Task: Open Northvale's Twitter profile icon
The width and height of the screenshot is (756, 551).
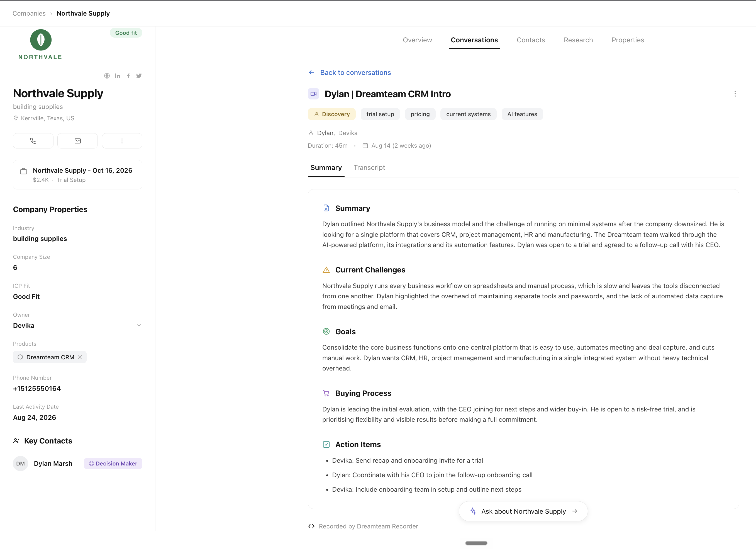Action: coord(139,76)
